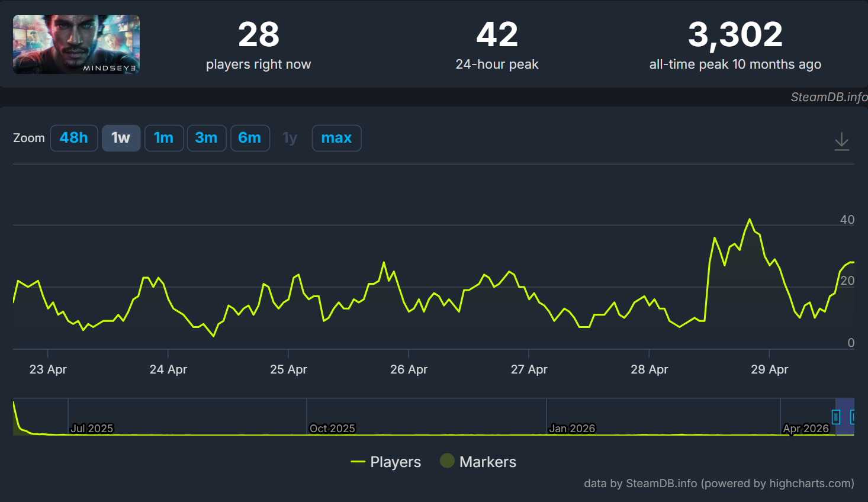Screen dimensions: 868x502
Task: Toggle the Markers series in legend
Action: tap(478, 462)
